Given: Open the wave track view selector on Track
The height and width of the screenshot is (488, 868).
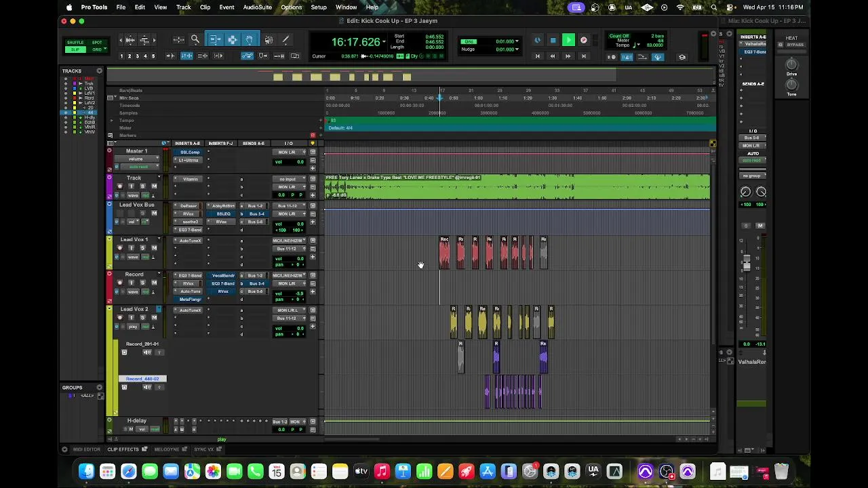Looking at the screenshot, I should (x=132, y=195).
